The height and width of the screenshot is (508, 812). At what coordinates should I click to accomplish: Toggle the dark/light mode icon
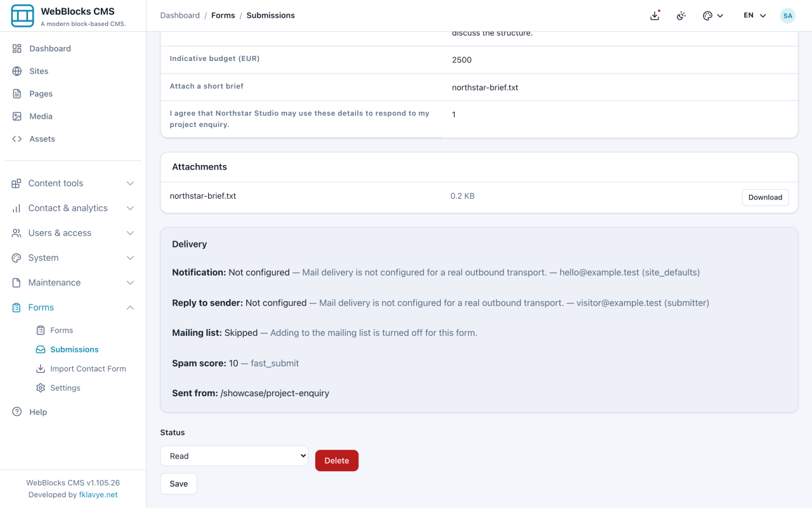click(681, 15)
